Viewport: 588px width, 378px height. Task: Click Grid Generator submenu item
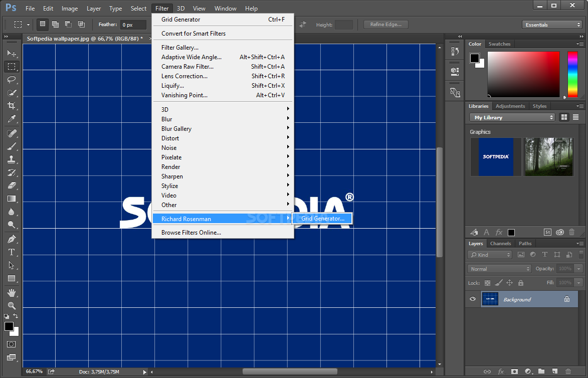click(322, 218)
